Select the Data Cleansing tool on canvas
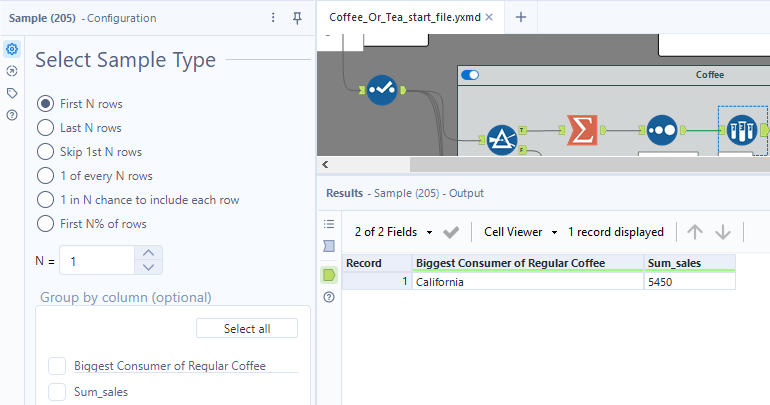 382,90
